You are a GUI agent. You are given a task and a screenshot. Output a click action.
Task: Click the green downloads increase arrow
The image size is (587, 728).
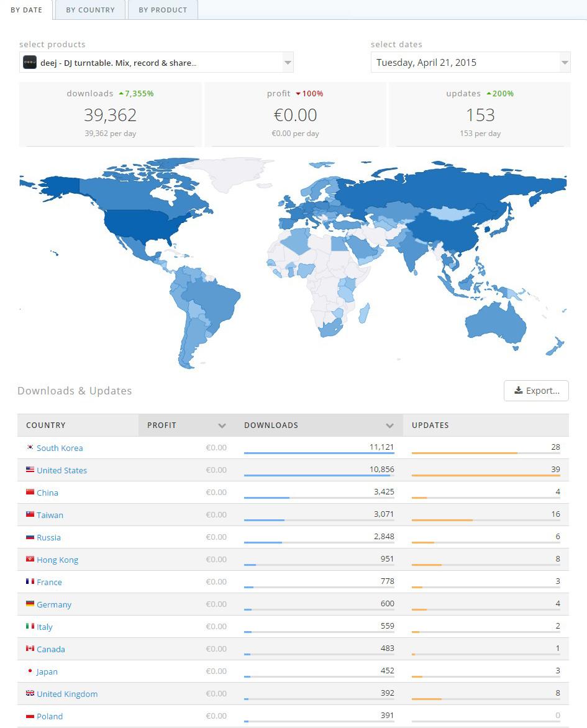(x=121, y=93)
